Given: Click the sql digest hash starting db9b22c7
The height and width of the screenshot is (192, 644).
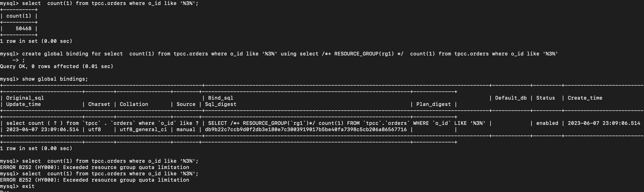Looking at the screenshot, I should tap(306, 130).
